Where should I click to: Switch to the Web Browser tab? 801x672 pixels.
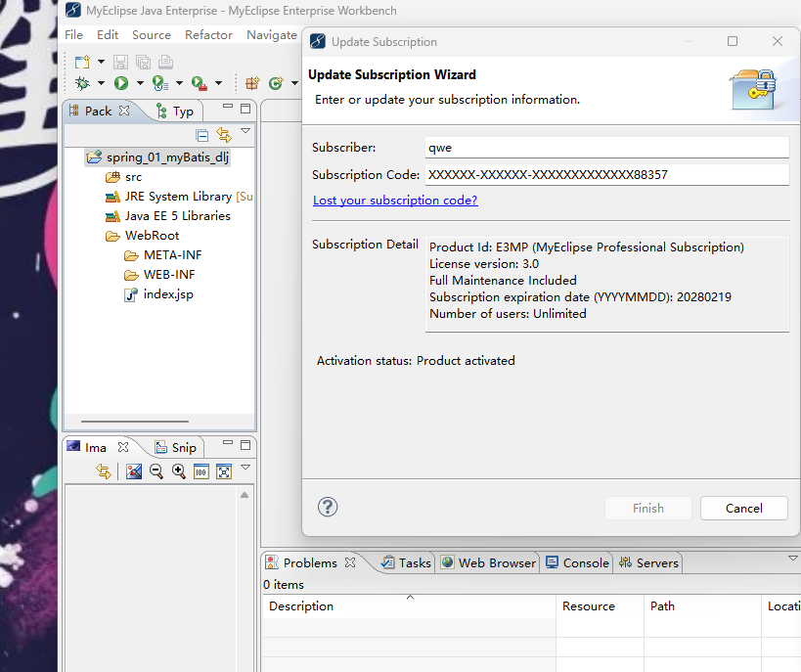488,562
